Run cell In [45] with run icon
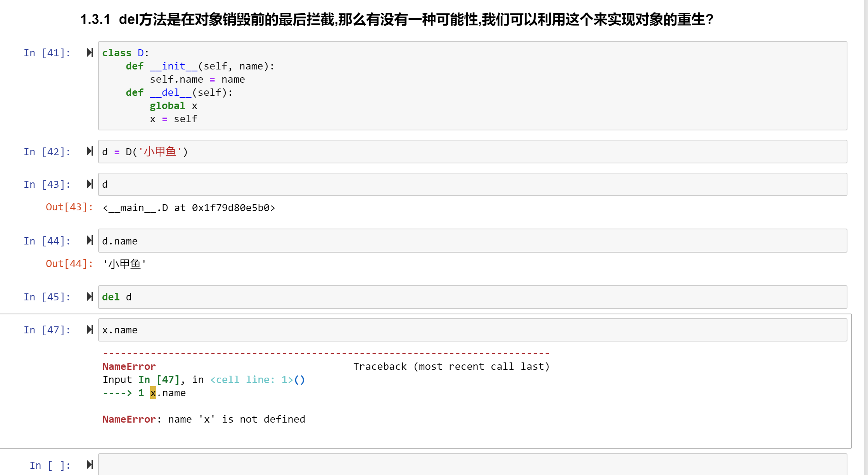 [90, 296]
